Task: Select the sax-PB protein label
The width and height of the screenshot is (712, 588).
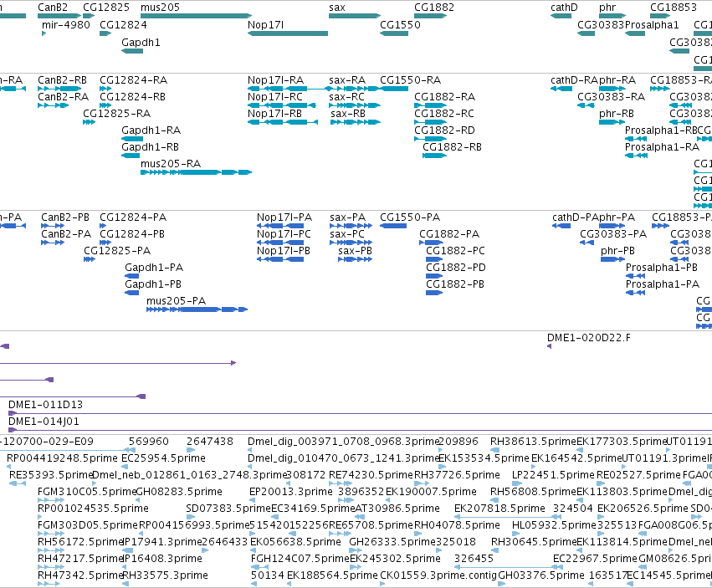Action: pyautogui.click(x=355, y=251)
